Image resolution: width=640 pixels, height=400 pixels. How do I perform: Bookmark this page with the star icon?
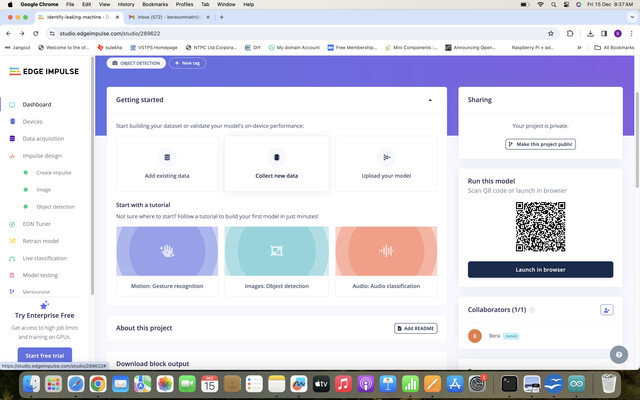point(551,33)
